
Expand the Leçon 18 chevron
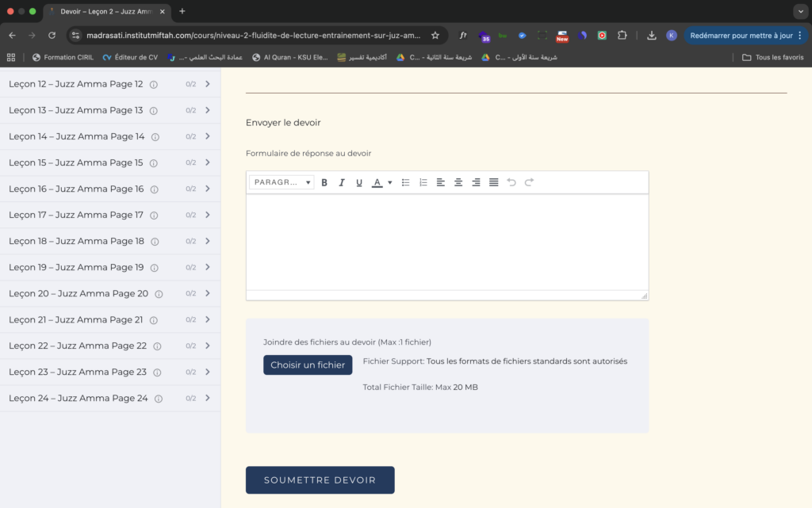click(207, 241)
